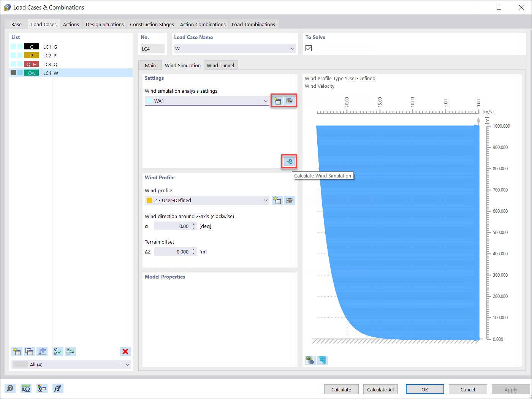Open the formula editor fx icon
Viewport: 532px width, 399px height.
58,388
